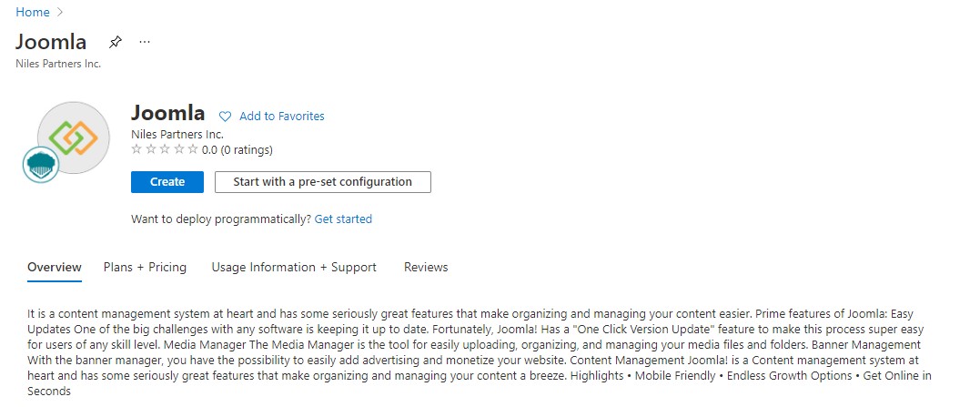Choose Start with a pre-set configuration
The image size is (980, 407).
pos(322,182)
